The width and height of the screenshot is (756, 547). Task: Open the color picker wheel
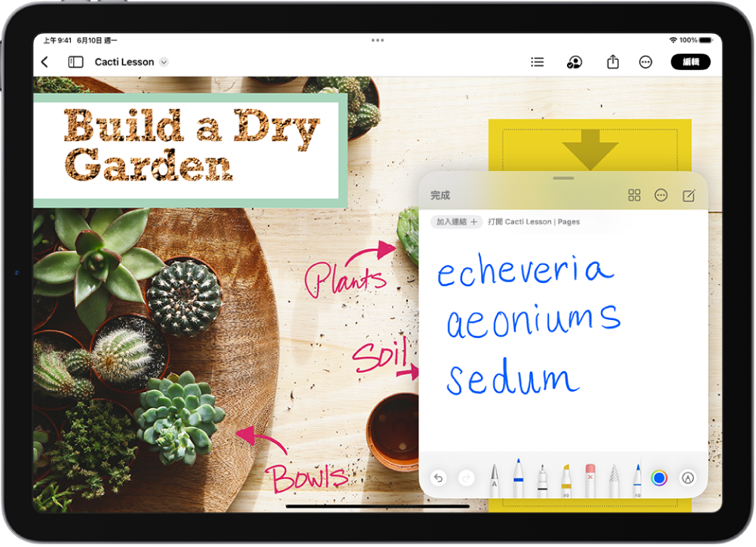click(658, 478)
